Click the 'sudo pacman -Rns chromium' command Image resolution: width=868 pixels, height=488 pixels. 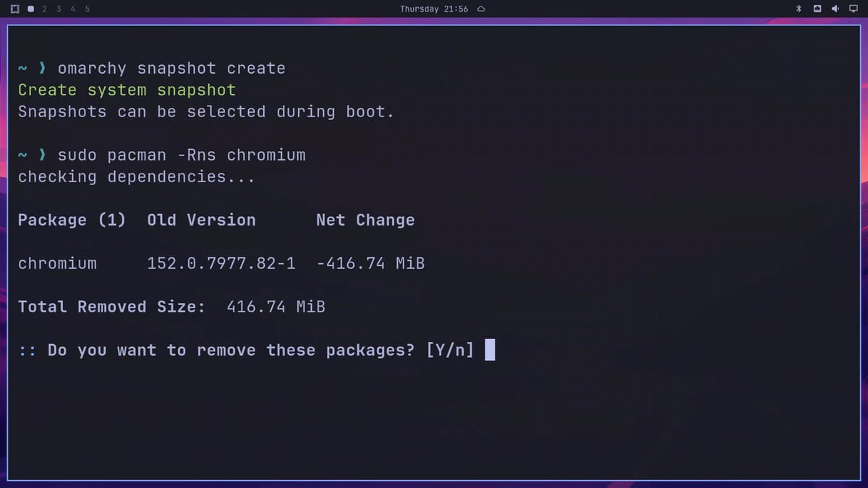click(182, 155)
